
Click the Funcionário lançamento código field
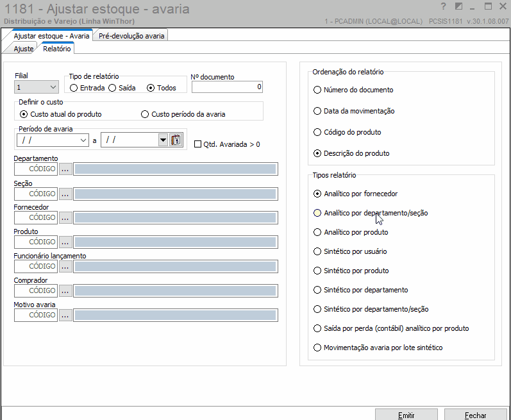click(x=36, y=266)
